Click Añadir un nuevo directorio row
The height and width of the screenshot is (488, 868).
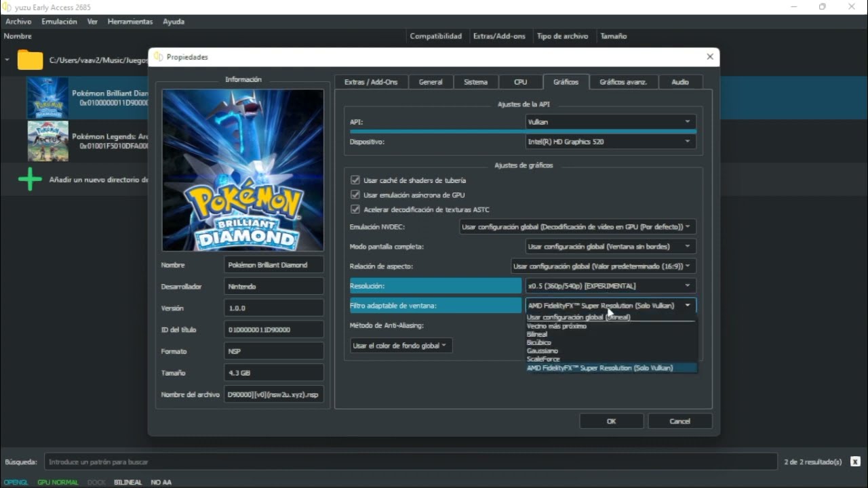[75, 180]
